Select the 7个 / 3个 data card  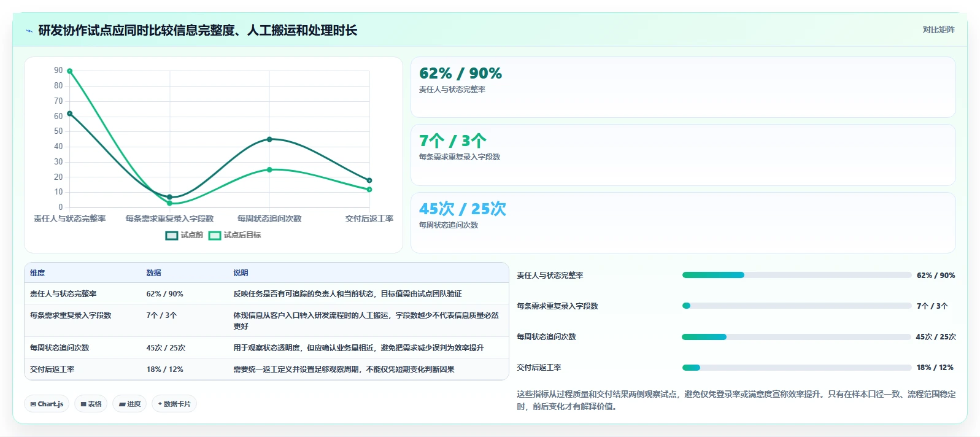[x=683, y=155]
